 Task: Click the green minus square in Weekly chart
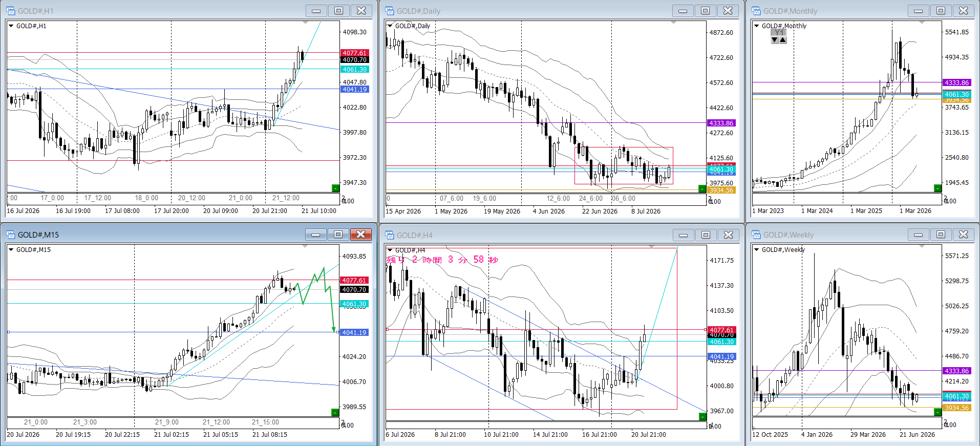[x=938, y=412]
